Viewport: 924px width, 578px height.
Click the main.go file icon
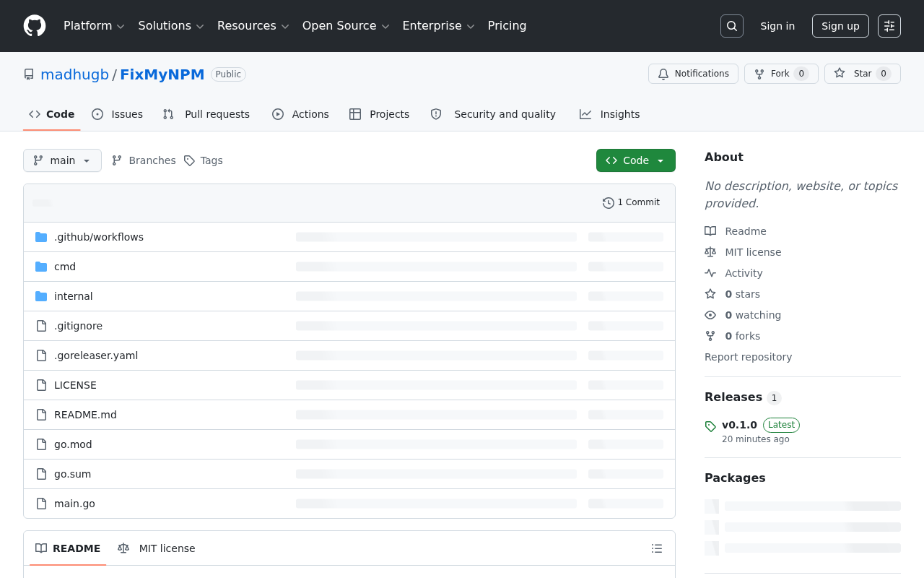click(x=41, y=504)
